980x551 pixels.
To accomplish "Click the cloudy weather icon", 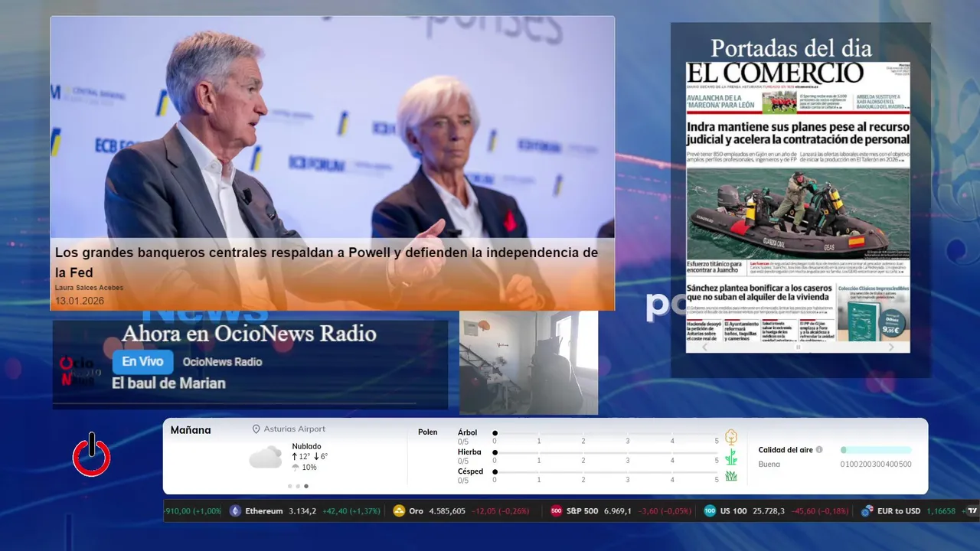I will point(265,458).
